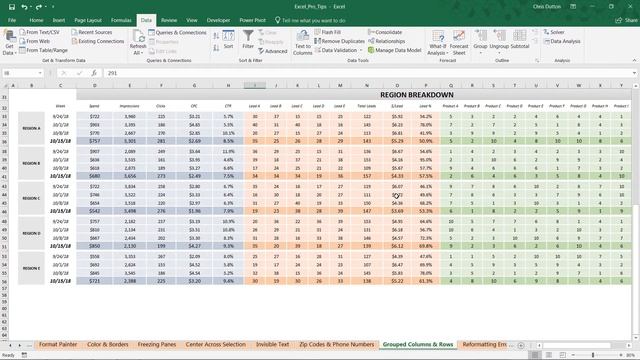Switch to Page Break Preview view
The width and height of the screenshot is (640, 360).
[562, 355]
